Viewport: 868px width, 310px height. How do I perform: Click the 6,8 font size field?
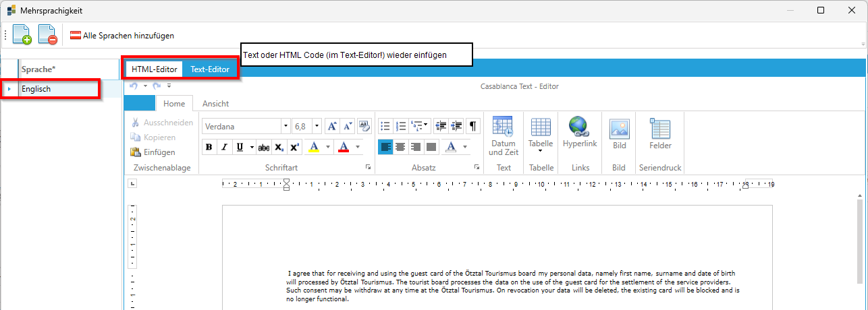302,126
